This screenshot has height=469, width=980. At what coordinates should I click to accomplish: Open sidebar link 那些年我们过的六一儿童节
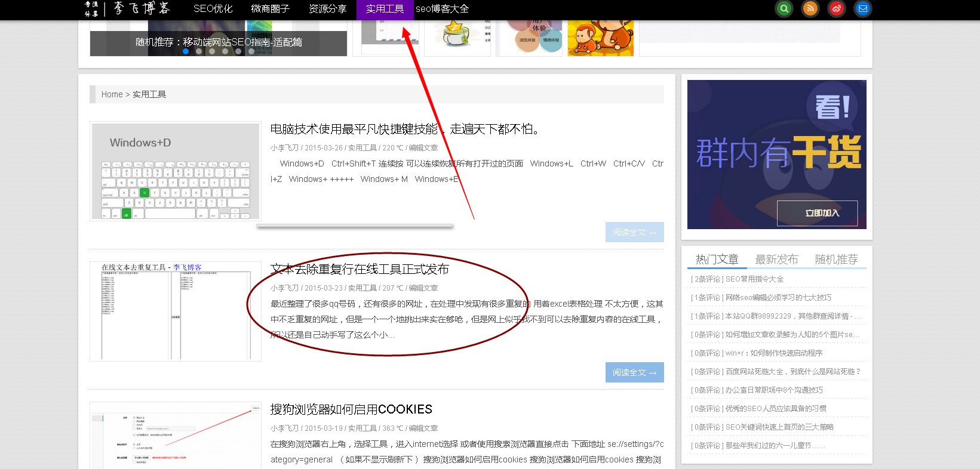click(x=775, y=446)
